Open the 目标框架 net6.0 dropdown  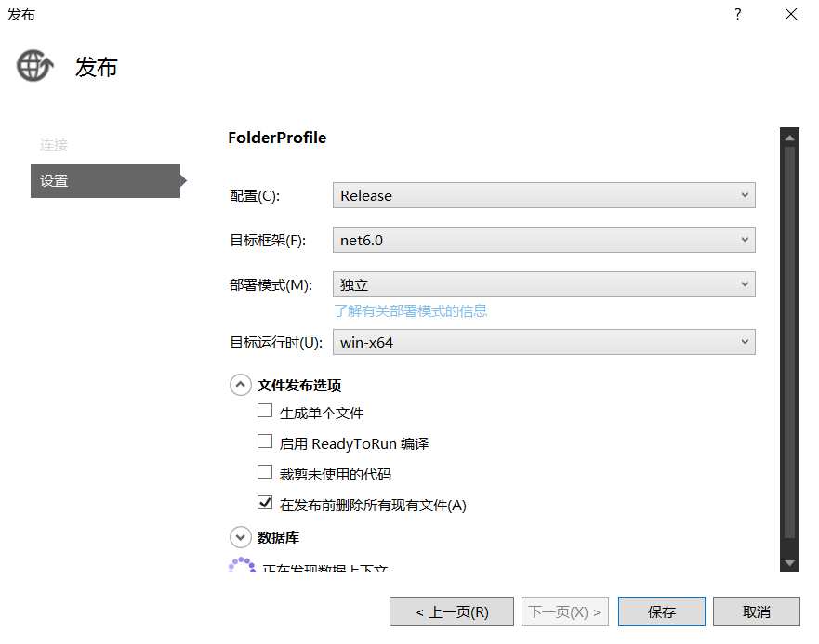[544, 240]
